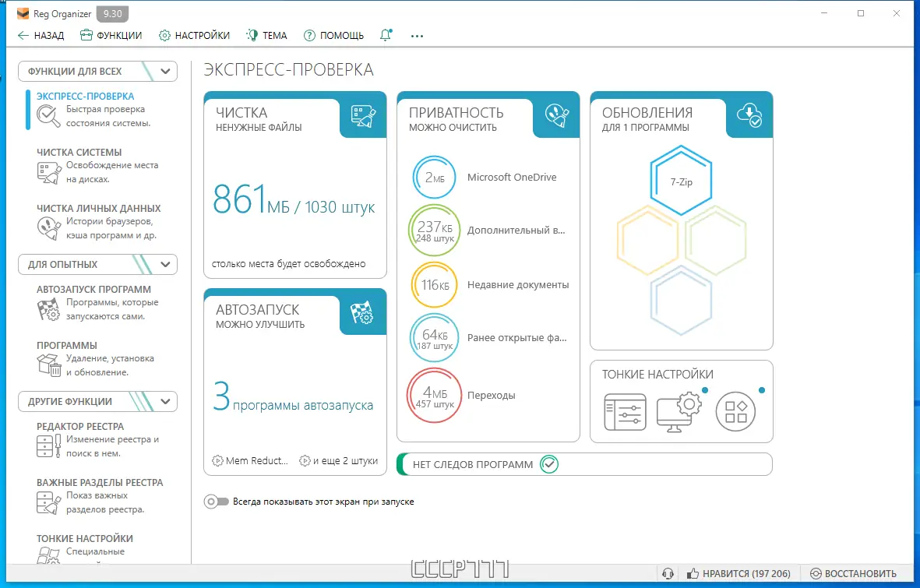Image resolution: width=920 pixels, height=588 pixels.
Task: Click the 7-Zip hexagon update tile
Action: 681,181
